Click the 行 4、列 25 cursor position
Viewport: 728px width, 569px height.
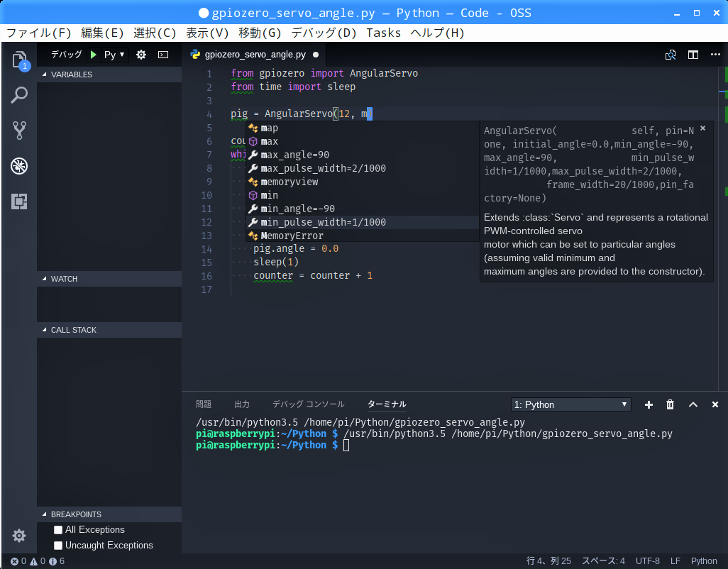548,561
